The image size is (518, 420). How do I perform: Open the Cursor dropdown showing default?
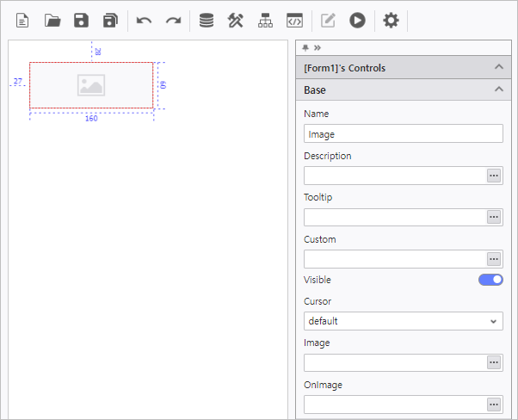pos(403,321)
